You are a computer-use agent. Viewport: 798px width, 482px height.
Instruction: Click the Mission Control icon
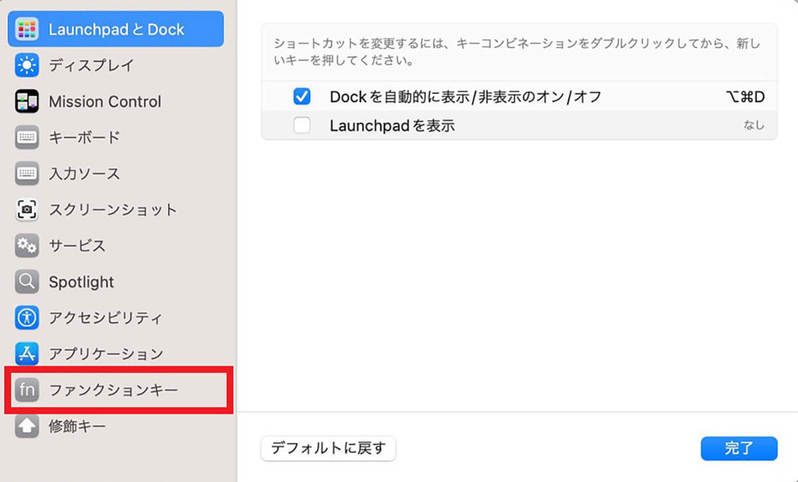pos(27,101)
